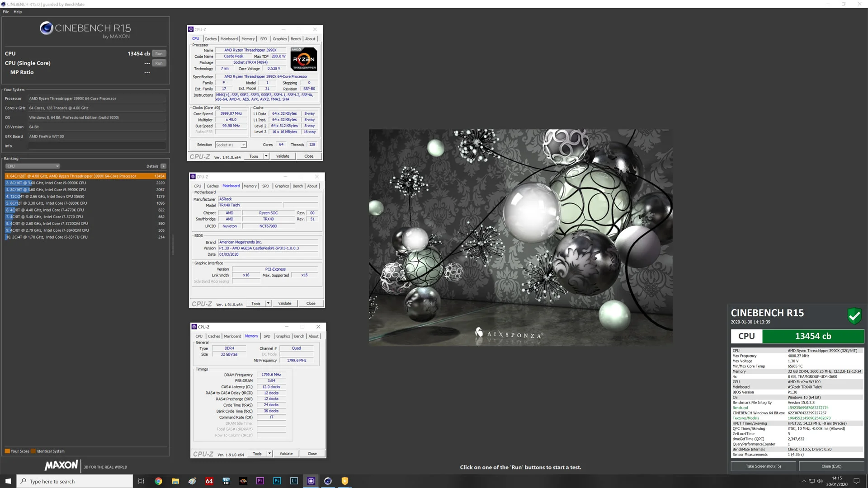This screenshot has height=488, width=868.
Task: Click the Ranking Details toggle button
Action: [x=163, y=166]
